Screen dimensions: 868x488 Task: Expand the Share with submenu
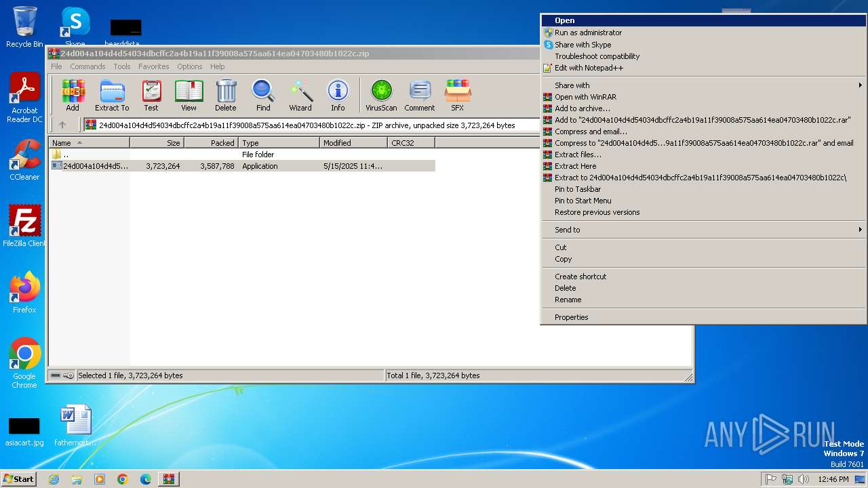[x=704, y=85]
